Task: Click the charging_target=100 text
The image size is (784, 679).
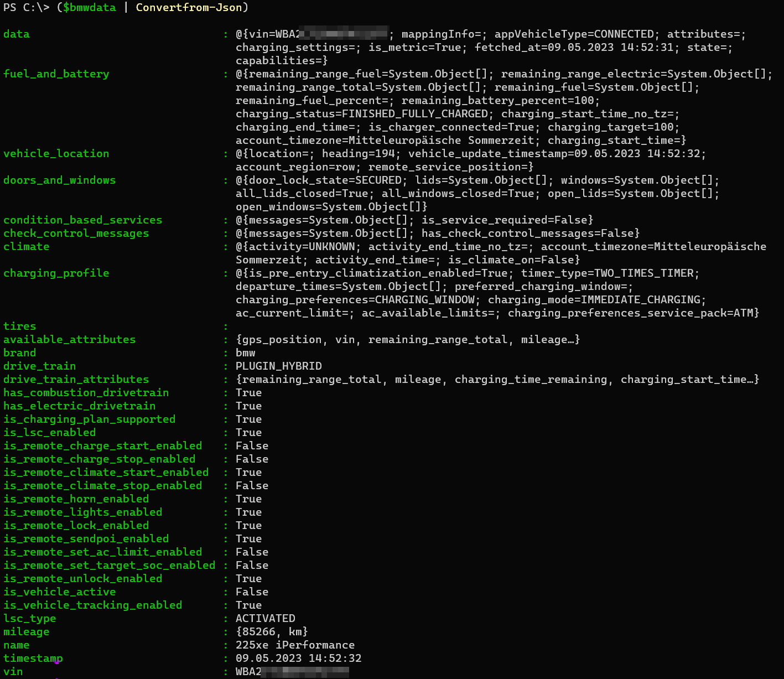Action: pyautogui.click(x=611, y=127)
